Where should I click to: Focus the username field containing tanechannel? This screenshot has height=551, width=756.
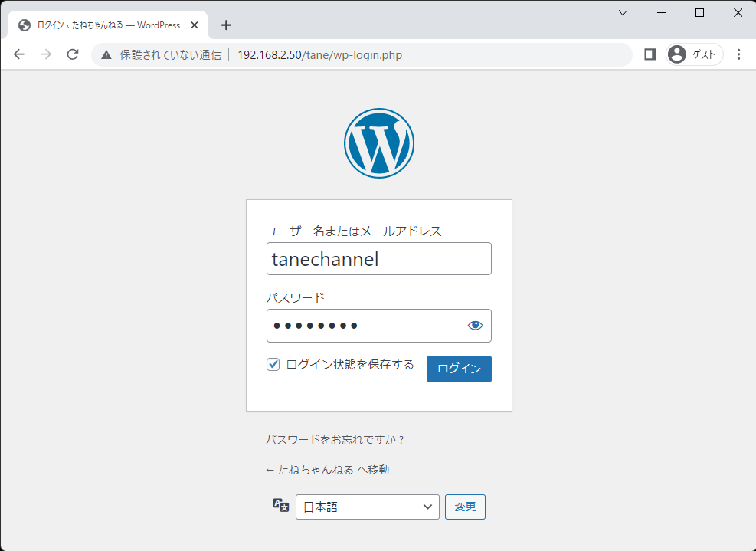coord(379,259)
